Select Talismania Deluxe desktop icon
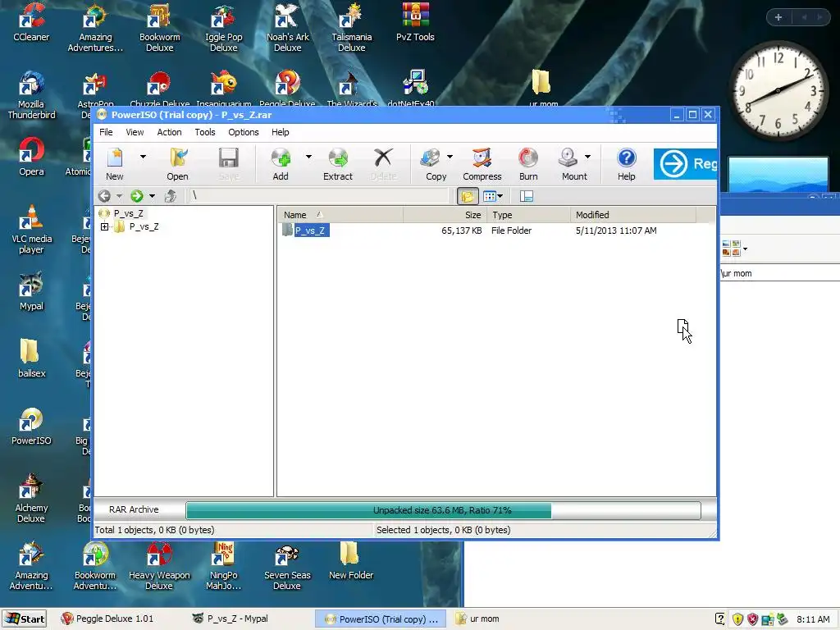The image size is (840, 630). click(x=351, y=27)
